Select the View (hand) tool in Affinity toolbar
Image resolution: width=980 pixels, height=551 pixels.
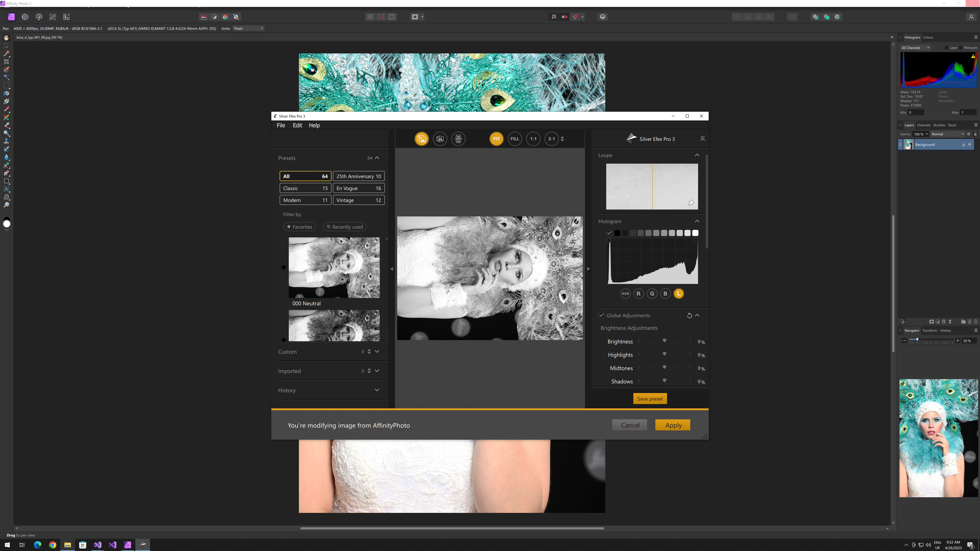click(6, 38)
